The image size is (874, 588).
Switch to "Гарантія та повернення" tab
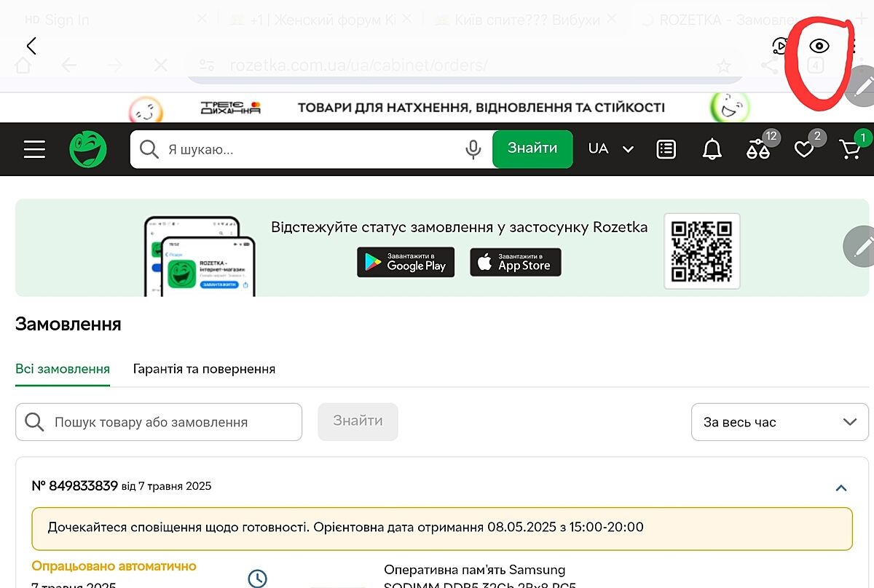pyautogui.click(x=204, y=369)
